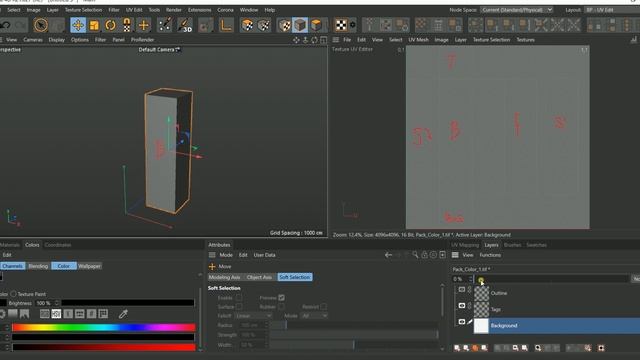Enable the Soft Selection Enable checkbox
This screenshot has width=640, height=360.
point(239,298)
